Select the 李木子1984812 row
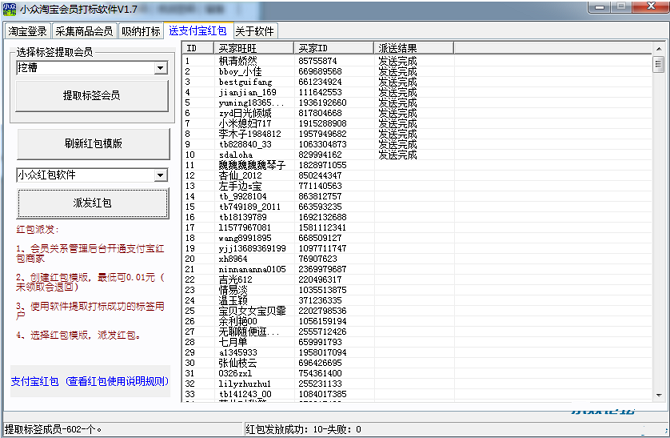Screen dimensions: 670x438 point(417,134)
